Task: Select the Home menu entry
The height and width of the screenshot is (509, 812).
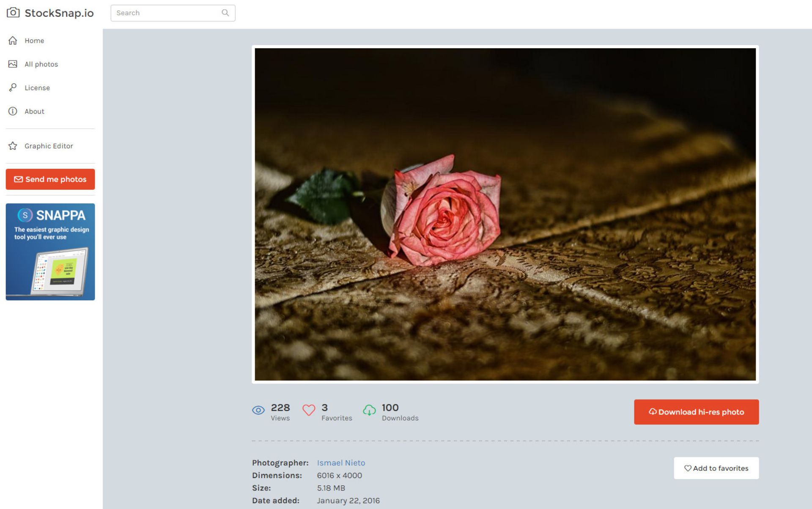Action: pos(34,41)
